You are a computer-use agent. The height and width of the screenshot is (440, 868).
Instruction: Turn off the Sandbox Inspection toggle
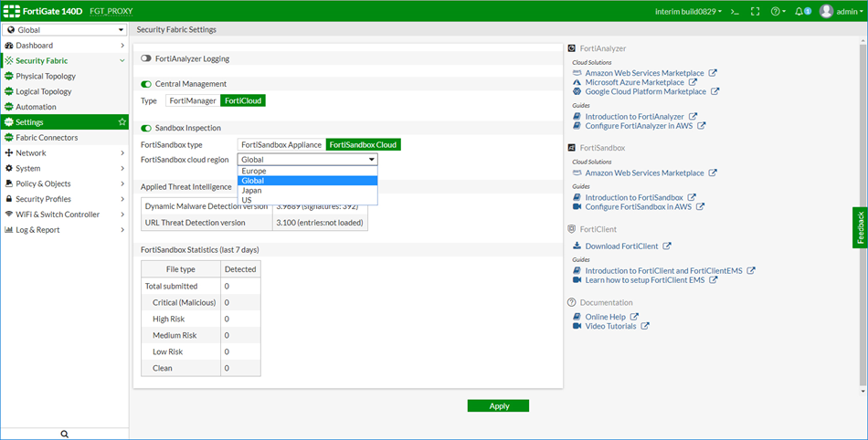tap(146, 128)
